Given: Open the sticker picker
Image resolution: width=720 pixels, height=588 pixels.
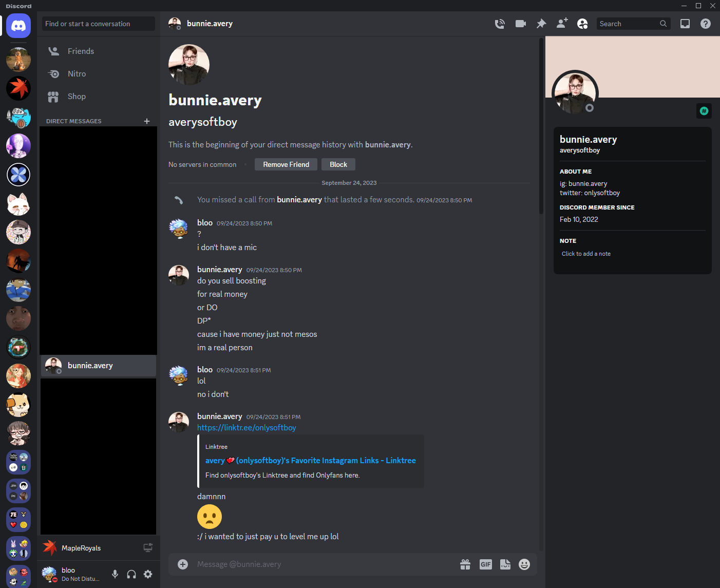Looking at the screenshot, I should [505, 564].
